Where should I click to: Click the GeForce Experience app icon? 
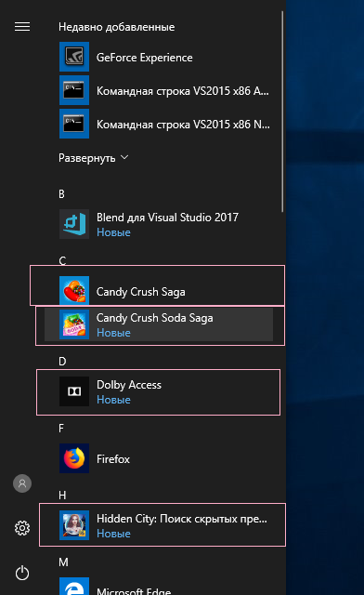(74, 57)
